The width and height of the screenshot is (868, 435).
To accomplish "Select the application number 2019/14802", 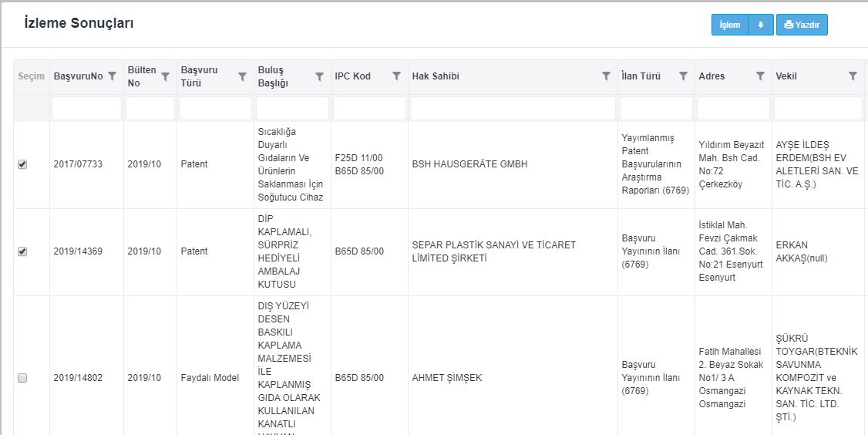I will 78,378.
